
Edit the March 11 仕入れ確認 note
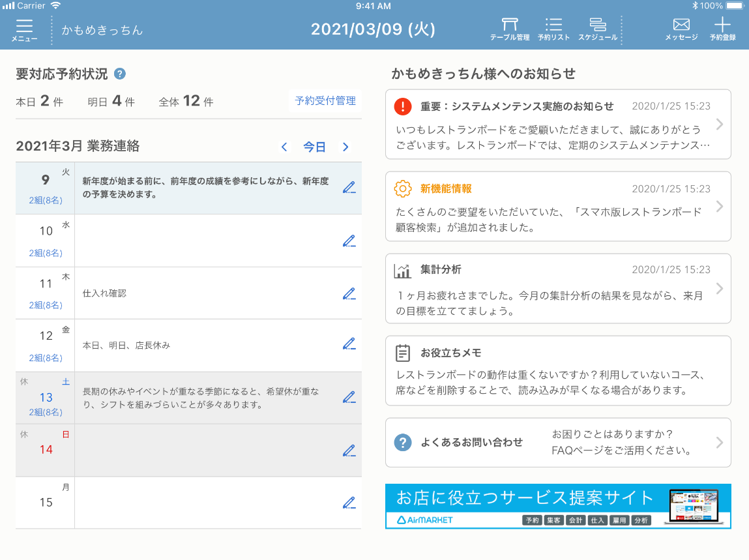coord(349,293)
